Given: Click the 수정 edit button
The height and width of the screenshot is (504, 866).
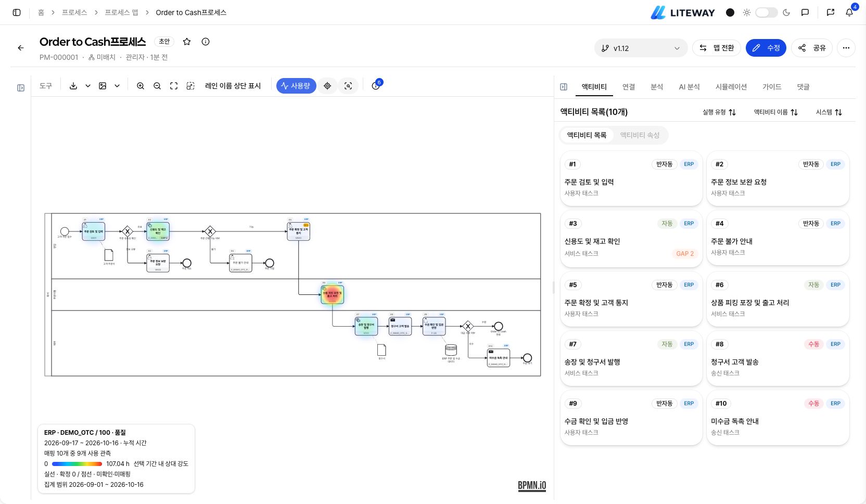Looking at the screenshot, I should (766, 48).
